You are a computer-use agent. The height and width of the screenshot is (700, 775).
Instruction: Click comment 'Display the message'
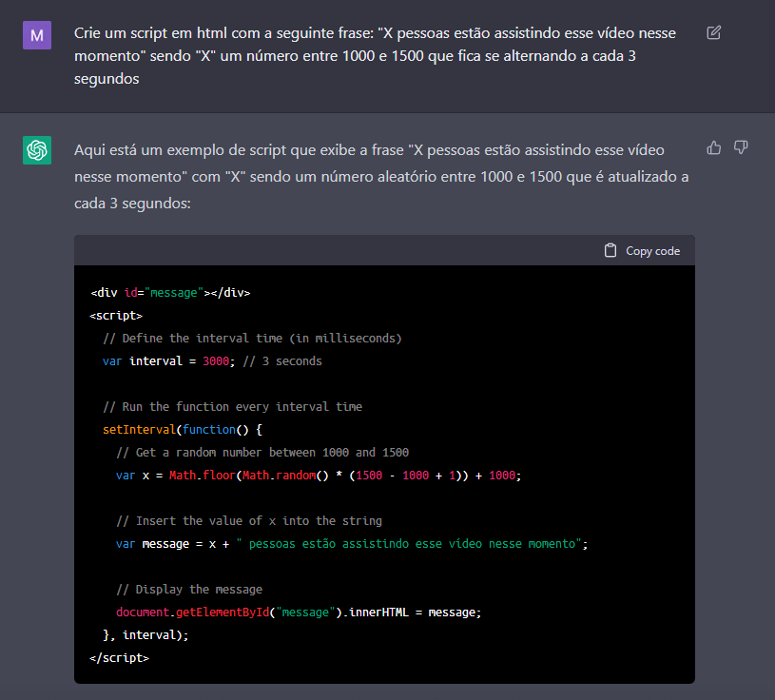coord(189,590)
